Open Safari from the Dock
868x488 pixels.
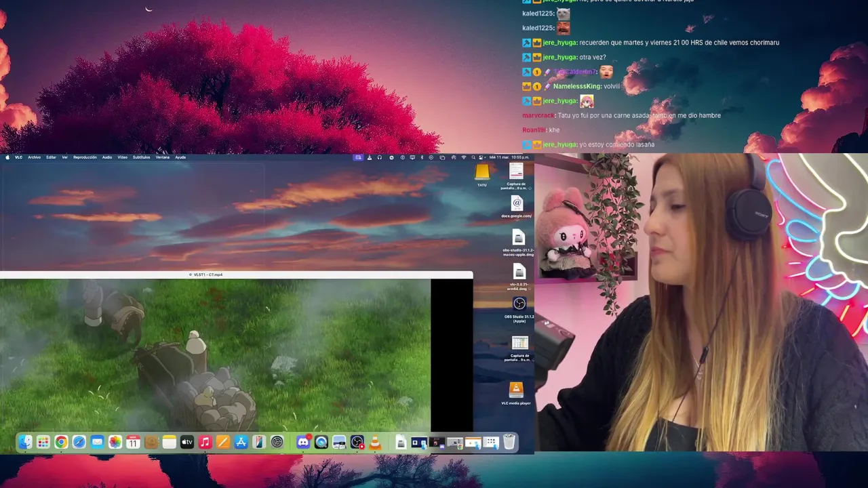(79, 443)
